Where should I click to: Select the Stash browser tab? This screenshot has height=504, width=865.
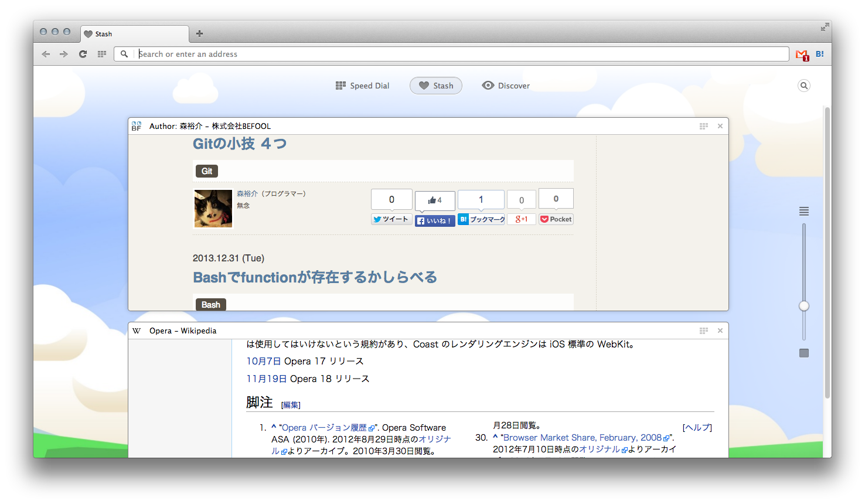click(135, 34)
